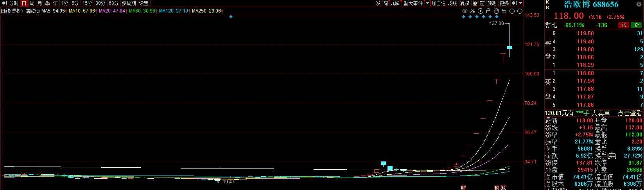Toggle the eye visibility icon above chart
The width and height of the screenshot is (644, 190).
click(x=465, y=11)
